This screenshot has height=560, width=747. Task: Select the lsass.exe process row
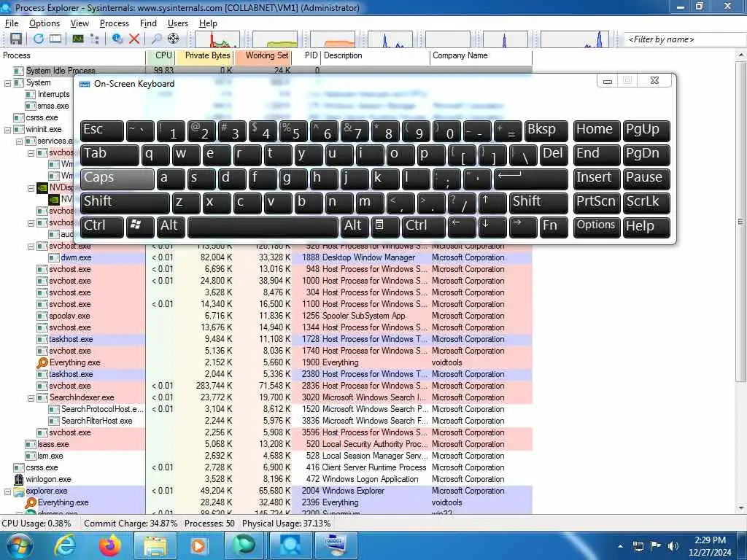pyautogui.click(x=266, y=444)
